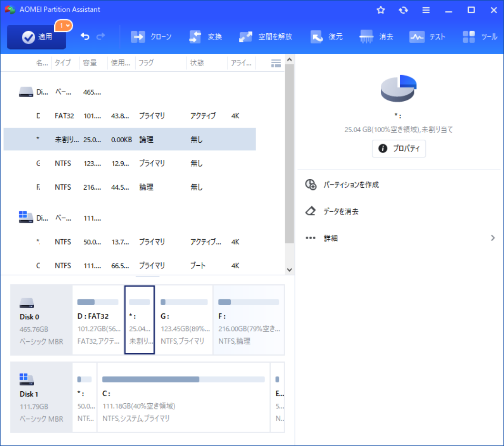This screenshot has width=504, height=446.
Task: Click the info icon on プロパティ button
Action: point(383,148)
